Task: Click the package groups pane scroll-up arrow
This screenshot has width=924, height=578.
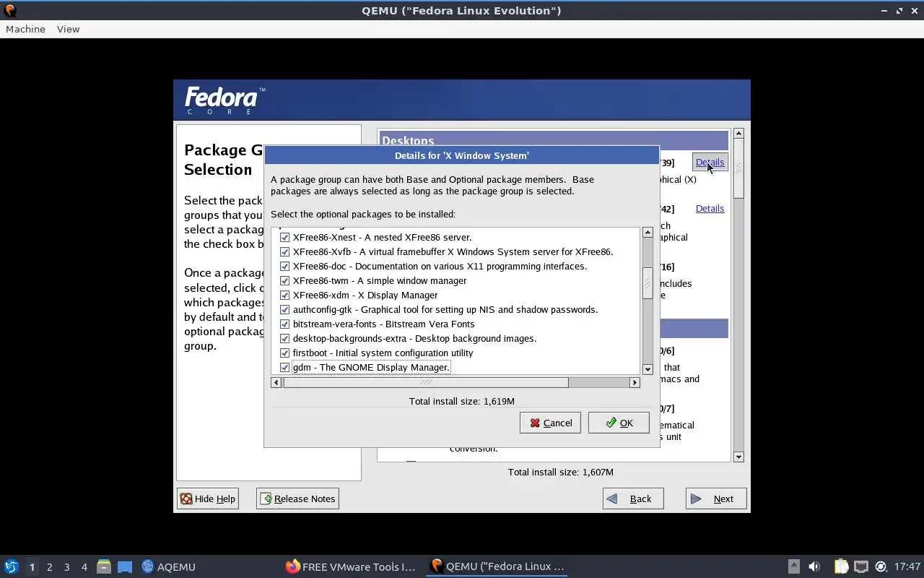Action: coord(738,134)
